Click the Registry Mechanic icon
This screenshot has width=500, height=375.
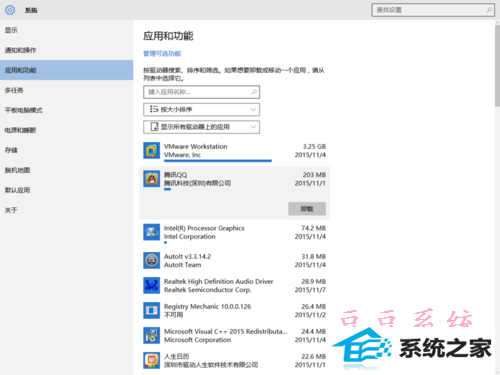pos(151,310)
